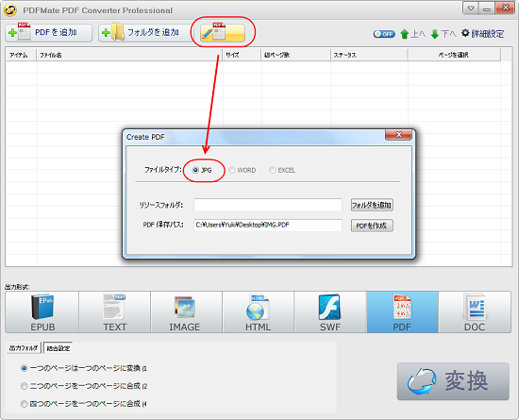
Task: Click the PDFMate app logo icon
Action: [10, 10]
